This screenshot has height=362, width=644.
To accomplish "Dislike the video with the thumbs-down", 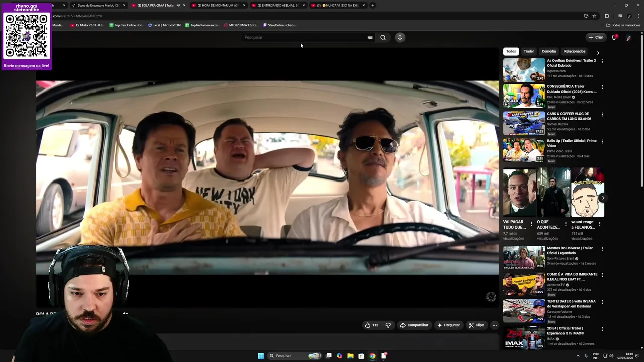I will pos(388,325).
